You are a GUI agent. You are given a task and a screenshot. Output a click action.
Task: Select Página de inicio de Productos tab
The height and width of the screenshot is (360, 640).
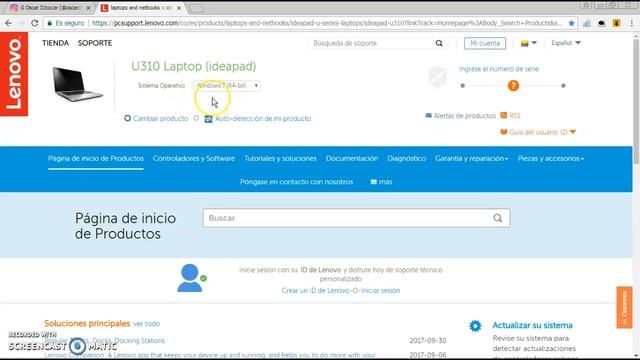click(x=96, y=158)
